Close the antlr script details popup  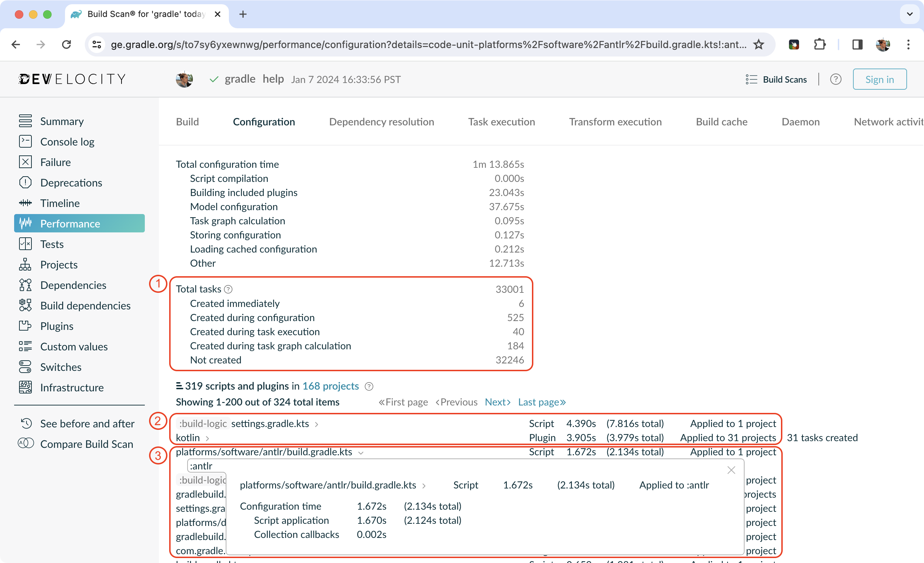click(x=730, y=470)
